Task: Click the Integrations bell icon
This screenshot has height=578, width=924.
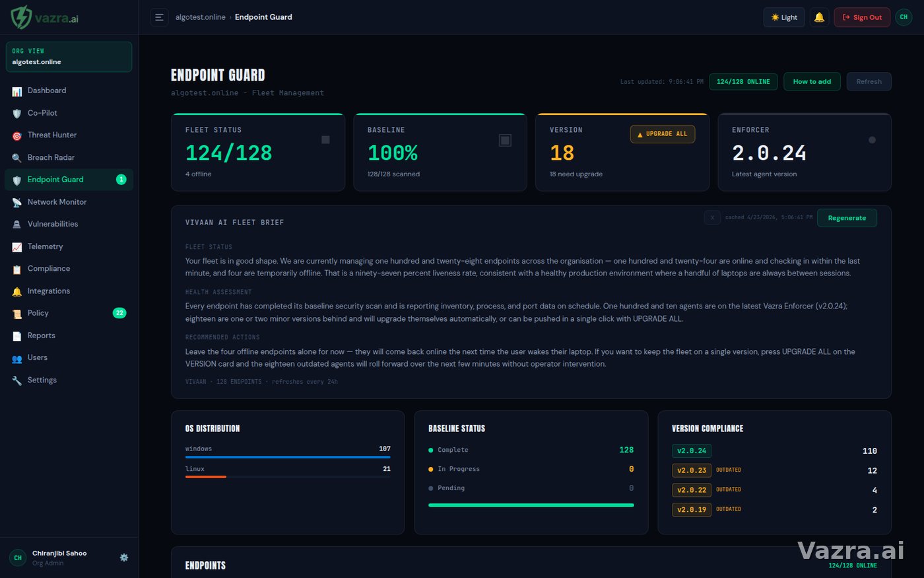Action: click(x=17, y=291)
